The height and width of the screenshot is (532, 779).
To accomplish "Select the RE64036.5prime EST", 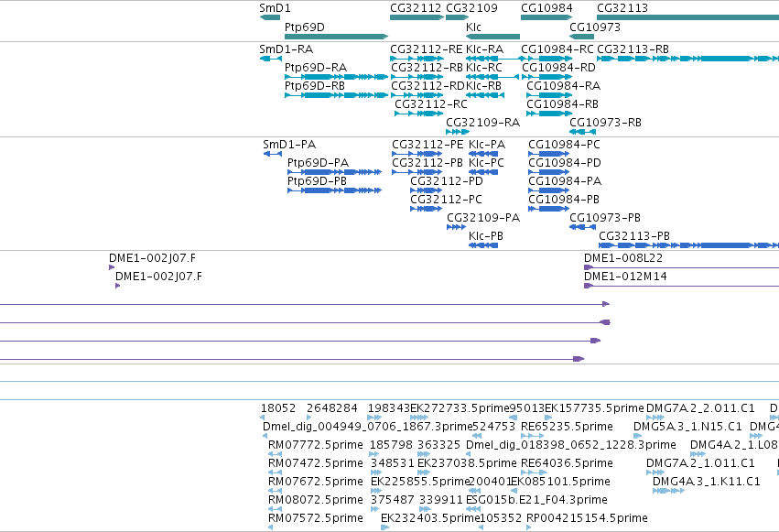I will click(533, 472).
